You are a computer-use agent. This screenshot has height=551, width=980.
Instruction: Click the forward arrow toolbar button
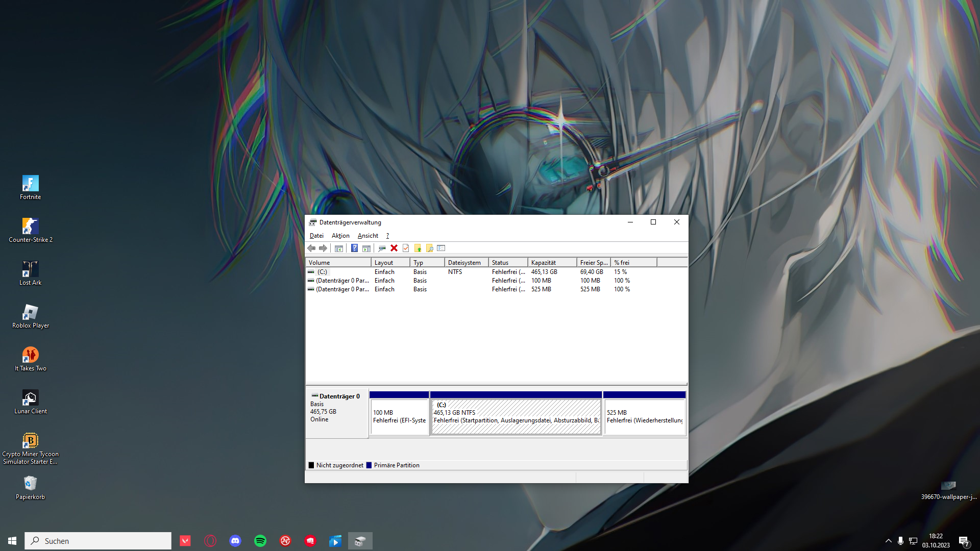[x=323, y=248]
